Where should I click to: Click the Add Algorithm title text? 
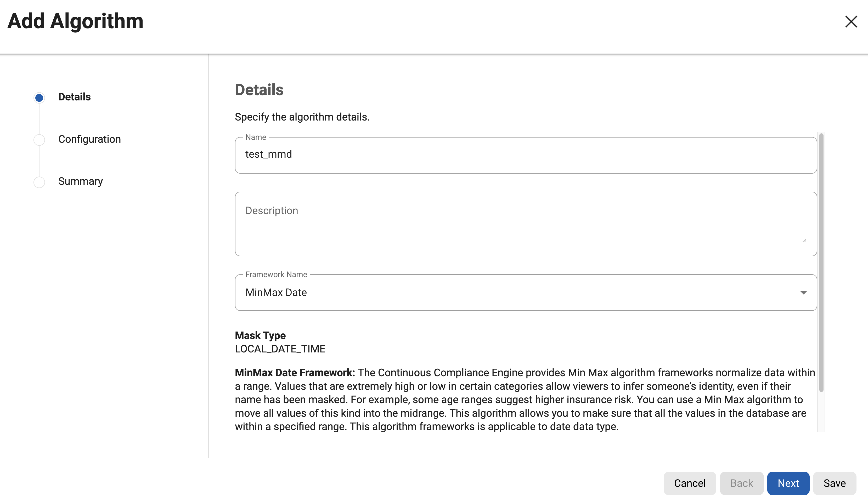pos(75,21)
